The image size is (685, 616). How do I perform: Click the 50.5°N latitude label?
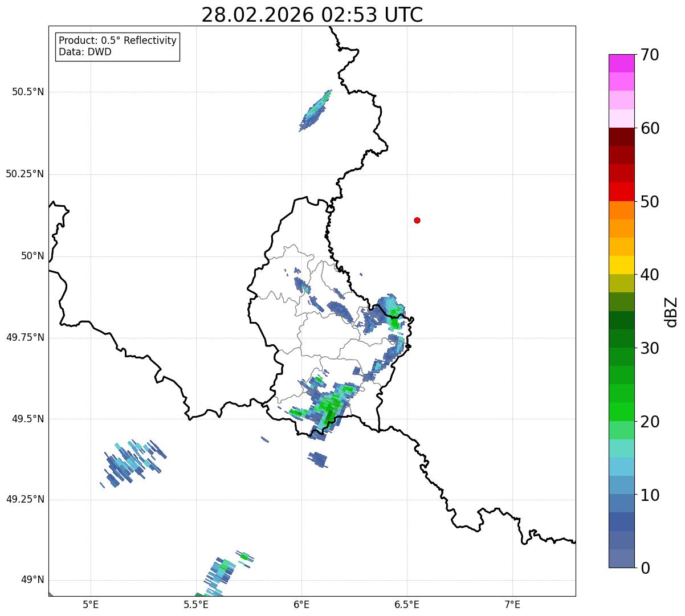click(28, 92)
